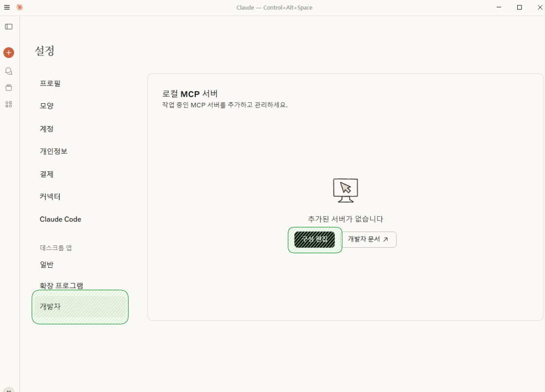Screen dimensions: 545x392
Task: Click the 추가된 서버가 없습니다 message
Action: pyautogui.click(x=345, y=219)
